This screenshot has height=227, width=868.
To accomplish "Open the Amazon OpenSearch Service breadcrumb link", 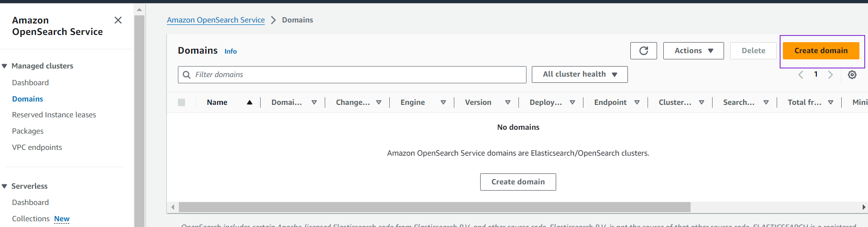I will [x=216, y=20].
